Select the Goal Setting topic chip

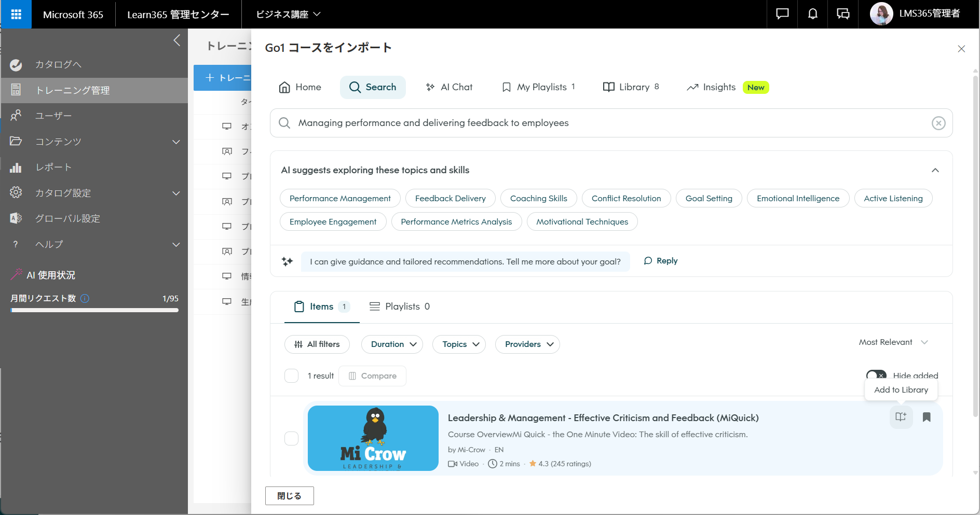[709, 198]
